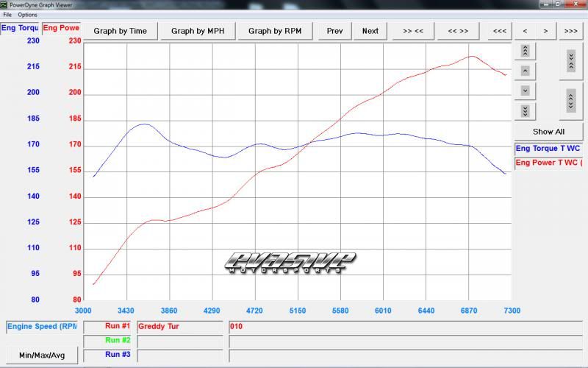Click the Graph by Time button
The width and height of the screenshot is (588, 368).
(x=120, y=31)
